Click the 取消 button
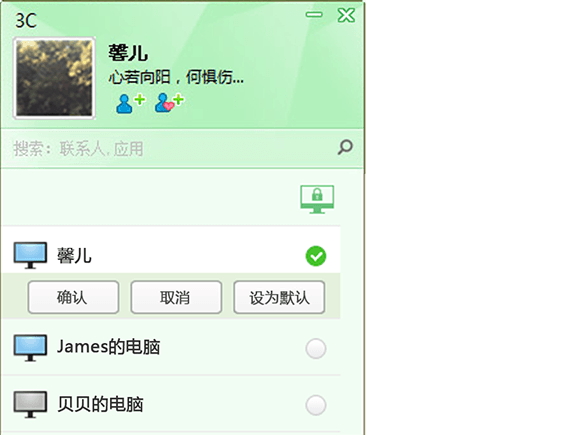The image size is (587, 435). coord(176,297)
